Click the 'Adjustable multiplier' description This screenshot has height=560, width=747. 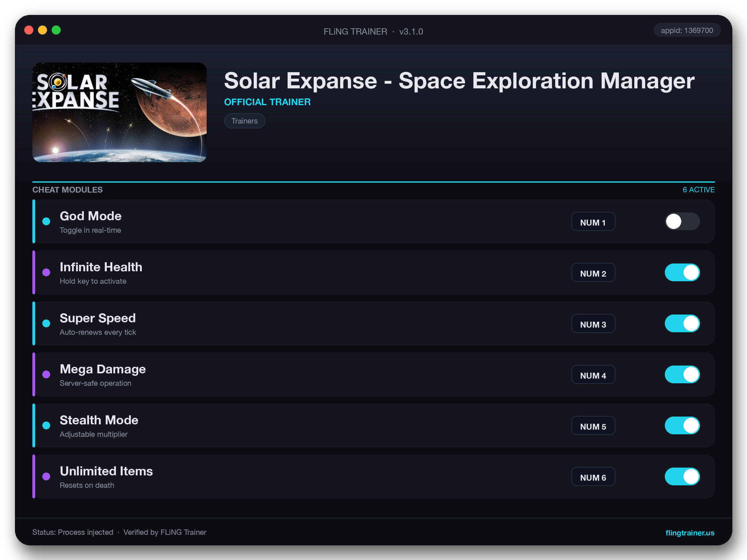[x=94, y=434]
